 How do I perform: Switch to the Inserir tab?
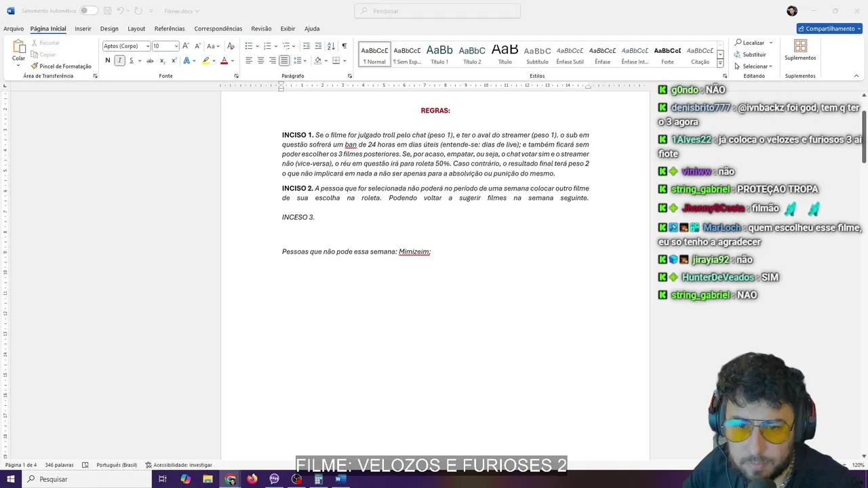(x=83, y=28)
